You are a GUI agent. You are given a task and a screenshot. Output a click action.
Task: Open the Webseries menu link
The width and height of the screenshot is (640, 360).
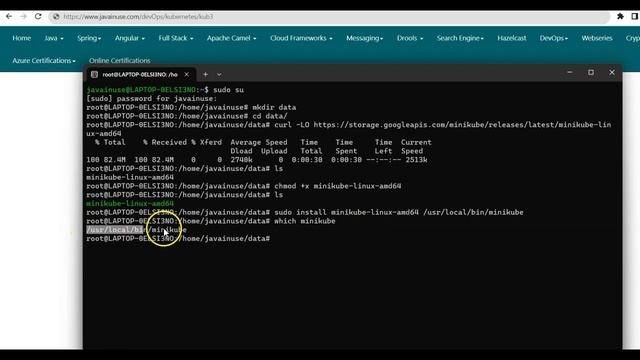(x=597, y=38)
